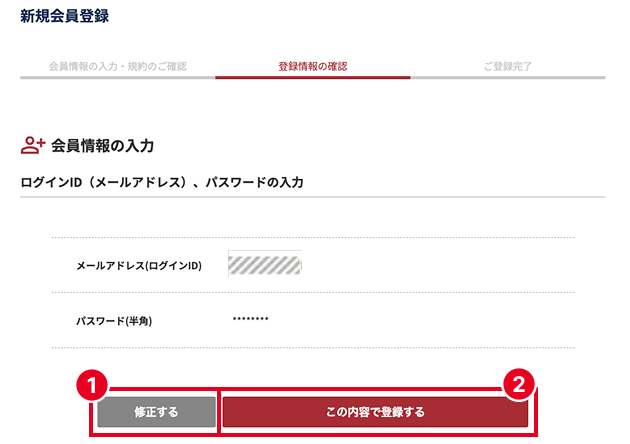Click solid divider below the login ID subheading
This screenshot has width=630, height=444.
pos(312,197)
